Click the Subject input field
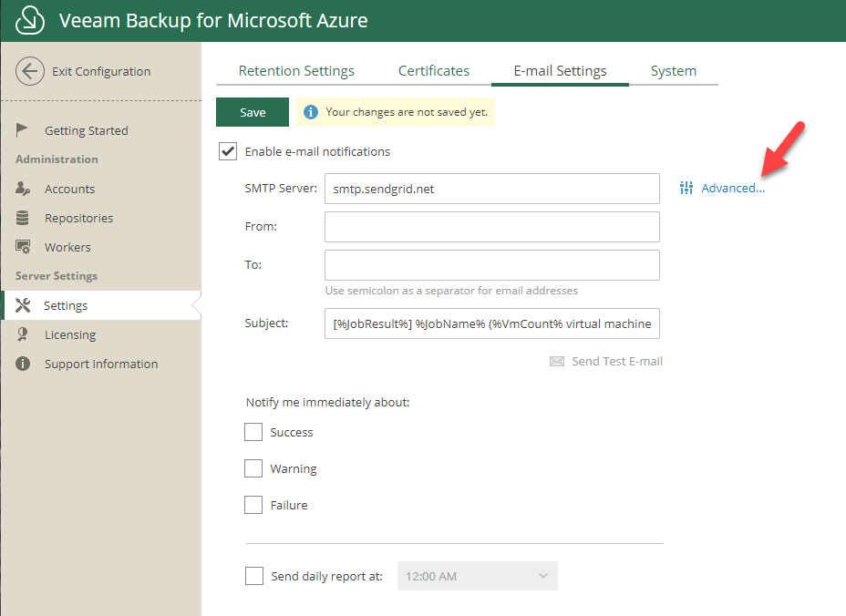 492,323
